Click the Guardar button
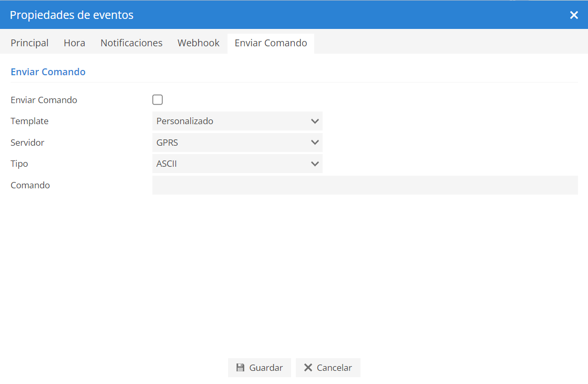The image size is (588, 384). pos(260,368)
